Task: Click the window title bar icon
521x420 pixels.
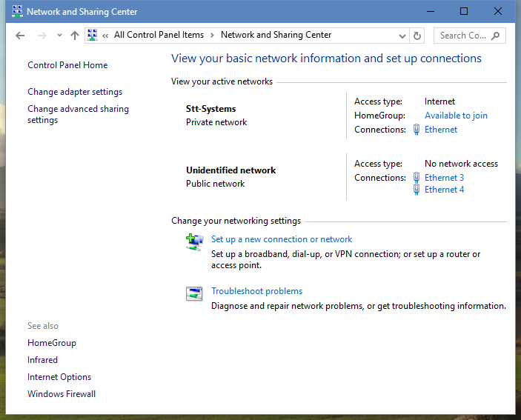Action: (x=17, y=11)
